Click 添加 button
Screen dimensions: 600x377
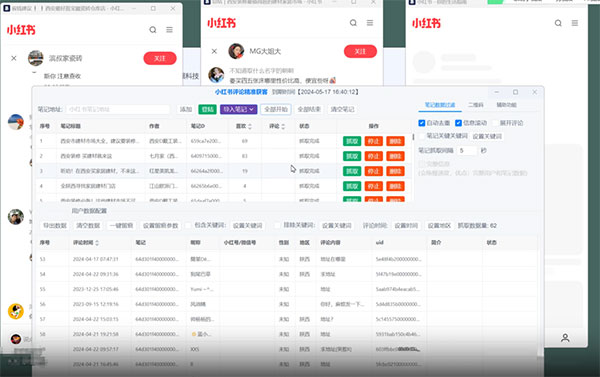[x=186, y=109]
